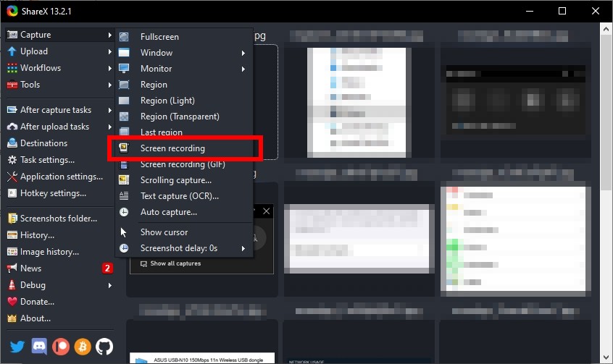Select Screen recording from Capture menu

pos(184,148)
